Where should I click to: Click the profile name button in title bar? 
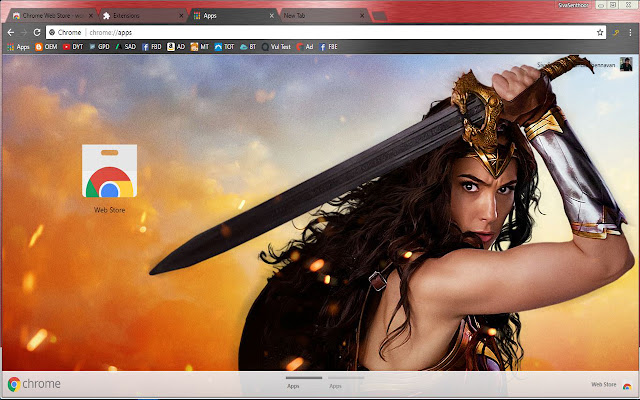click(573, 5)
